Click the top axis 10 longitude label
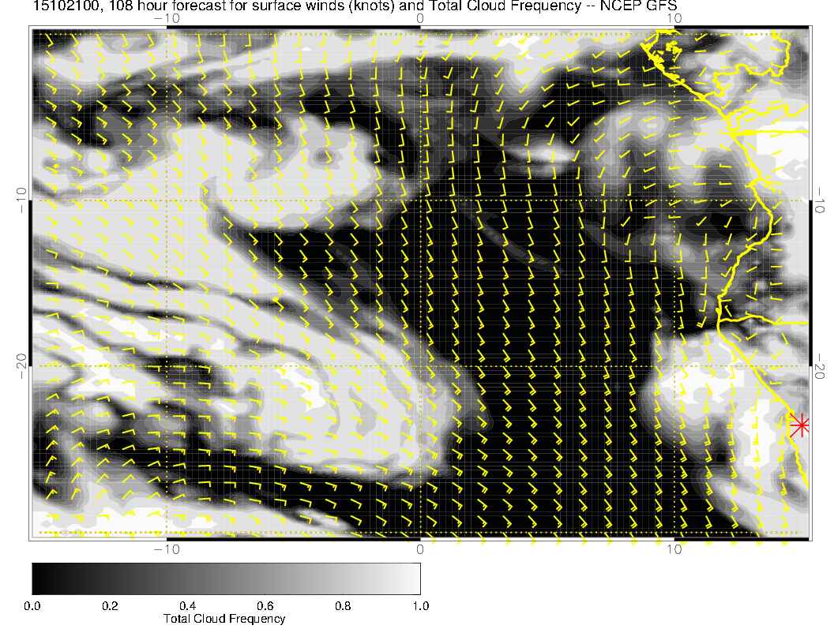The image size is (834, 644). [674, 18]
